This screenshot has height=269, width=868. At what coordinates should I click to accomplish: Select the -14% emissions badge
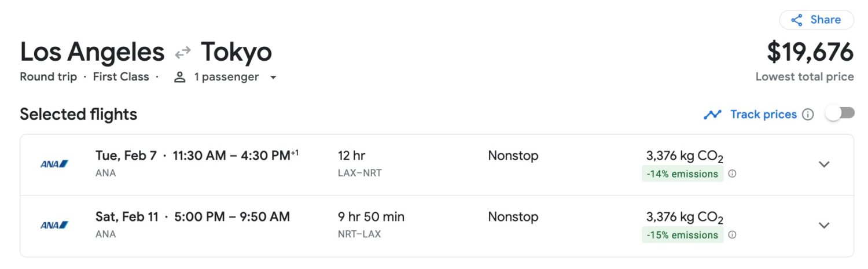(682, 174)
